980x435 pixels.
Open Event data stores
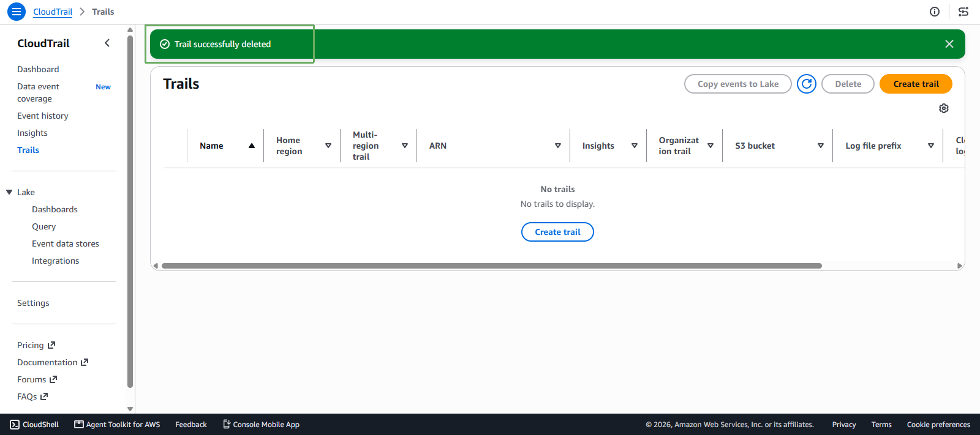[66, 244]
